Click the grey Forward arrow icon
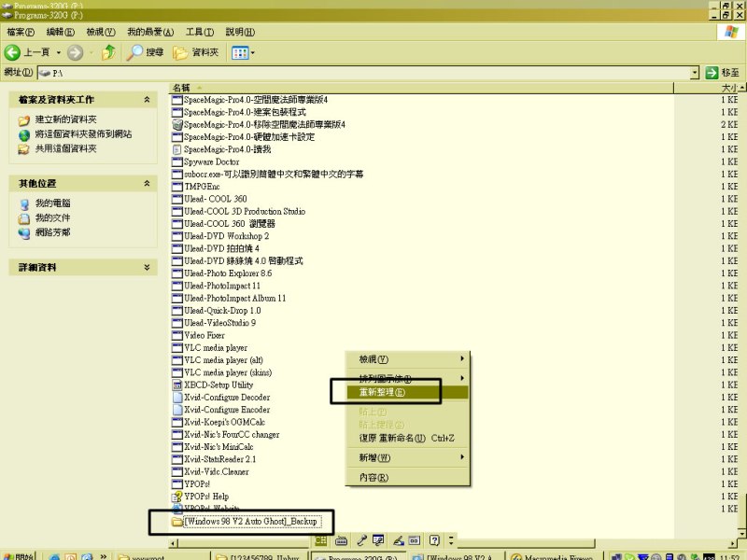 [x=75, y=52]
